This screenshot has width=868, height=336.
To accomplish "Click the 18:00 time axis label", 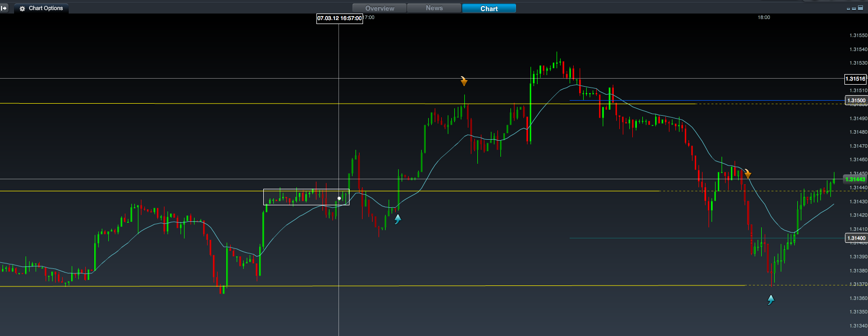I will pyautogui.click(x=764, y=18).
